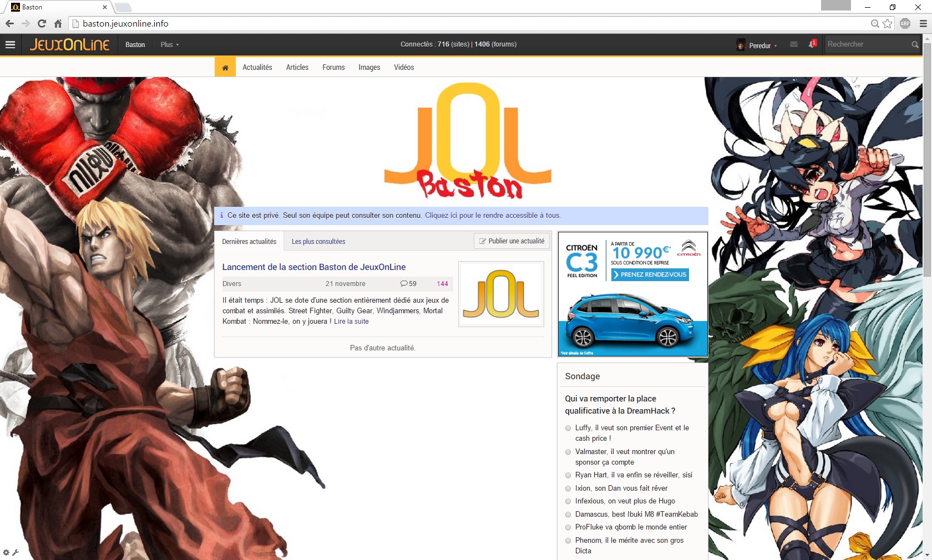The width and height of the screenshot is (932, 560).
Task: Click the 21 novembre date
Action: pyautogui.click(x=346, y=284)
